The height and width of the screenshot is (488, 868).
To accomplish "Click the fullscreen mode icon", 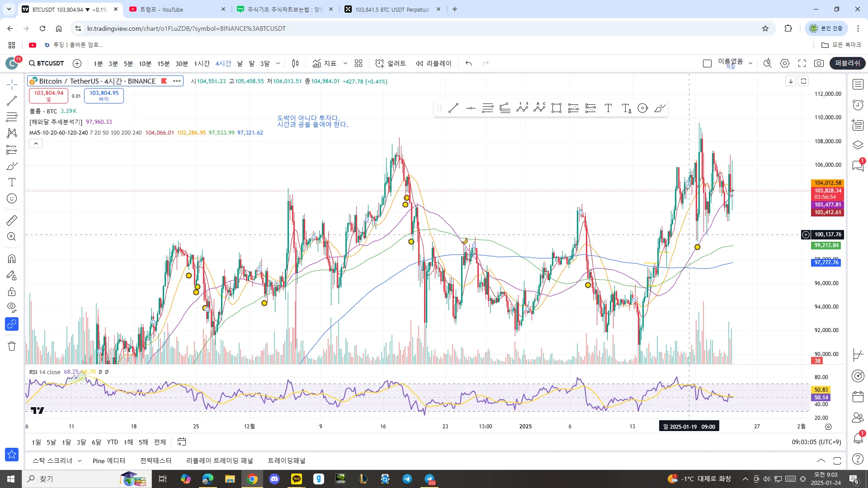I will pos(802,63).
